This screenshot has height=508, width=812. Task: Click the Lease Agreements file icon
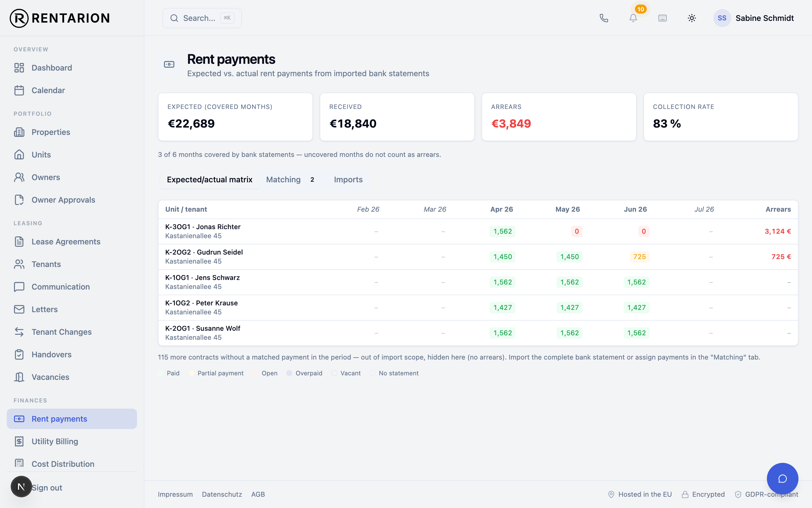click(19, 242)
